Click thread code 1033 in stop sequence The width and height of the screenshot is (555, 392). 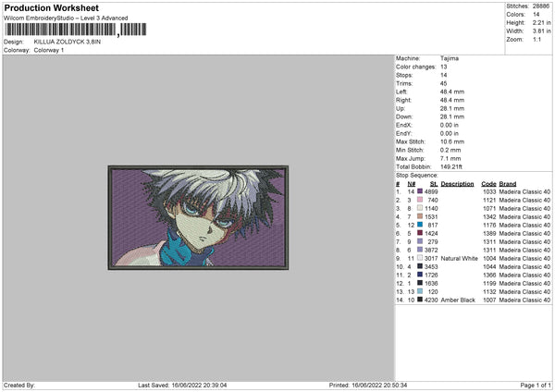point(489,191)
